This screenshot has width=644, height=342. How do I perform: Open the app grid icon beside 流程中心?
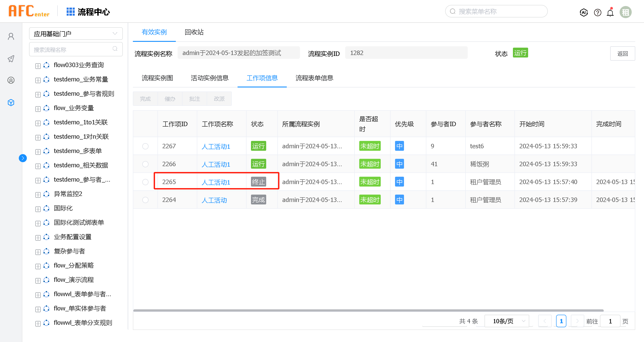[70, 11]
